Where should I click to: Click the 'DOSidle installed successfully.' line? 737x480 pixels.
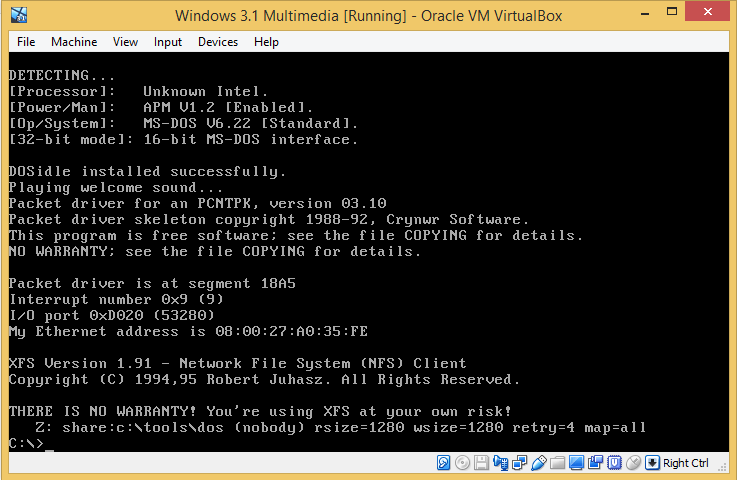[x=147, y=172]
